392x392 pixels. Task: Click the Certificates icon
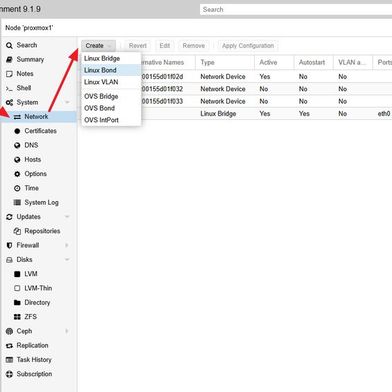[17, 131]
